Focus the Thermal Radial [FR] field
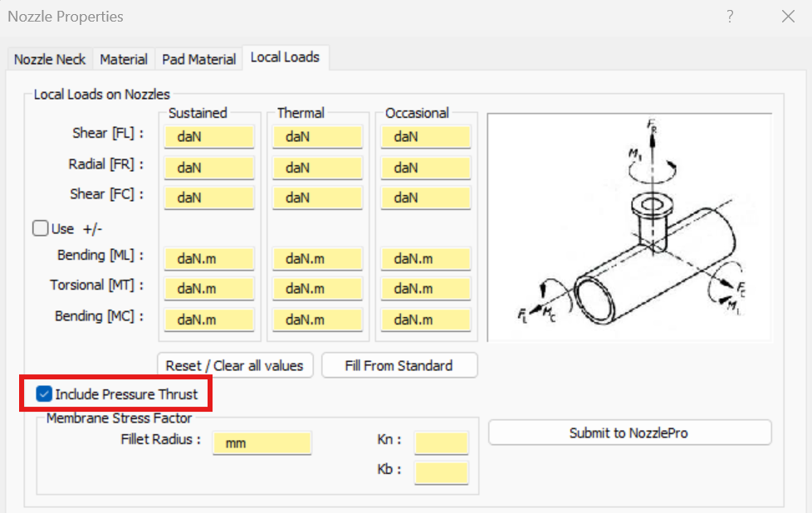 317,168
